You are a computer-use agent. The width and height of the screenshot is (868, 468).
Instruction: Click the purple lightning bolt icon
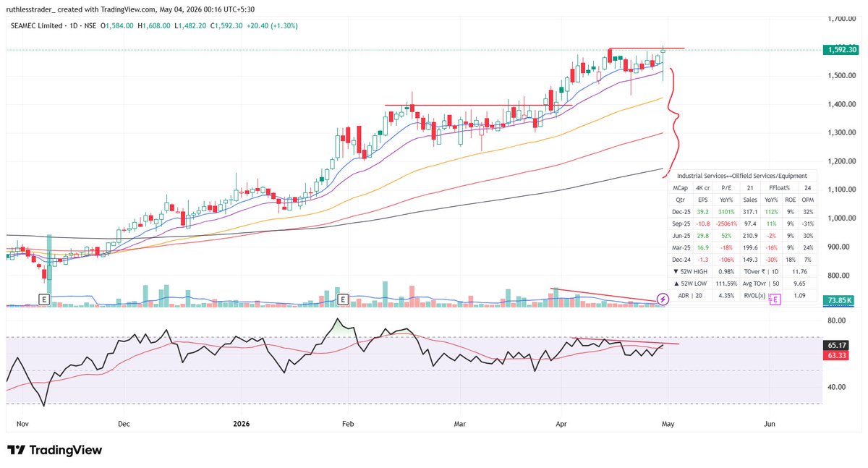[663, 298]
